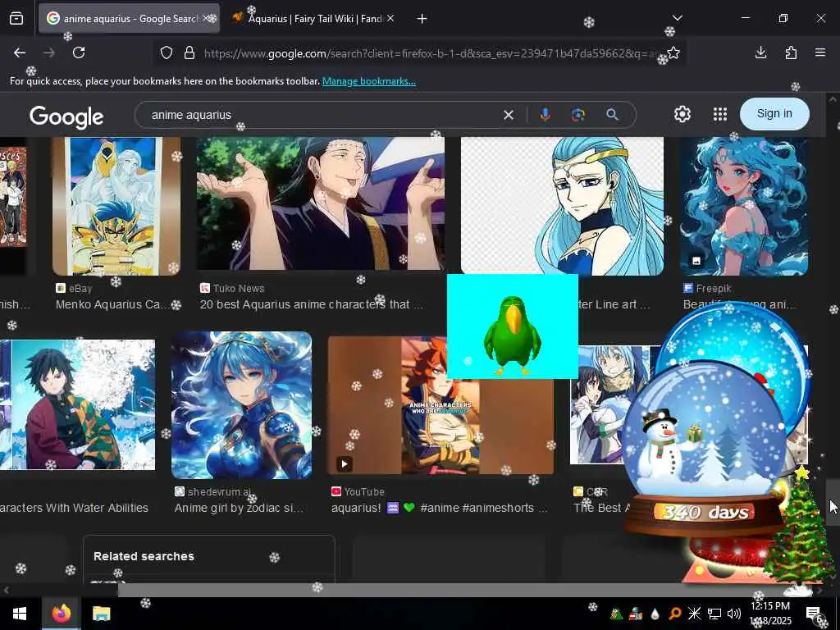Open the volume speaker tray icon
The width and height of the screenshot is (840, 630).
tap(734, 614)
